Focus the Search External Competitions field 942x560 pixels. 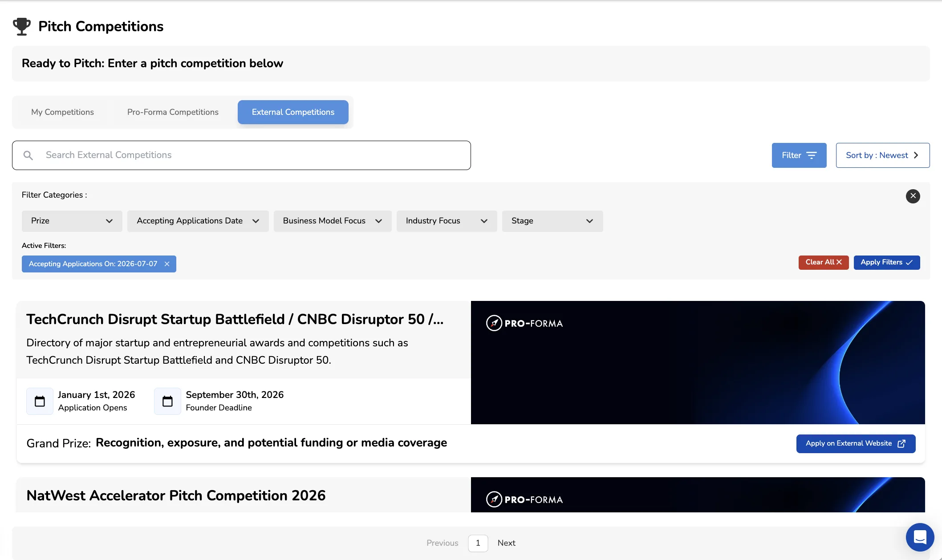point(241,155)
